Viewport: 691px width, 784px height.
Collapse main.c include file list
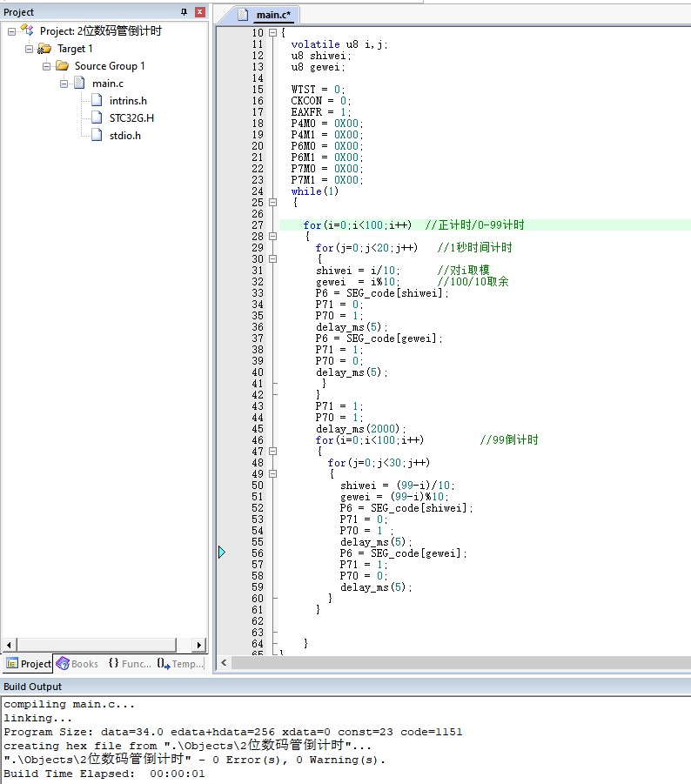point(64,84)
